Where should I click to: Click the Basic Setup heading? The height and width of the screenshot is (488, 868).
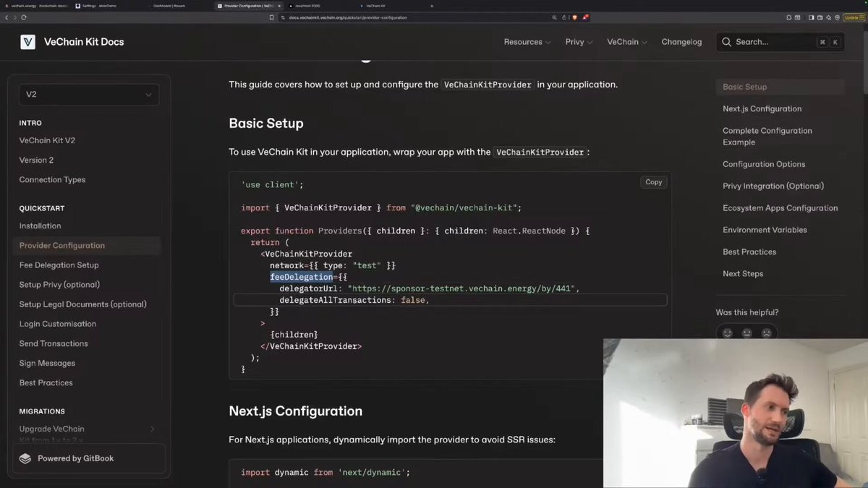(x=266, y=124)
